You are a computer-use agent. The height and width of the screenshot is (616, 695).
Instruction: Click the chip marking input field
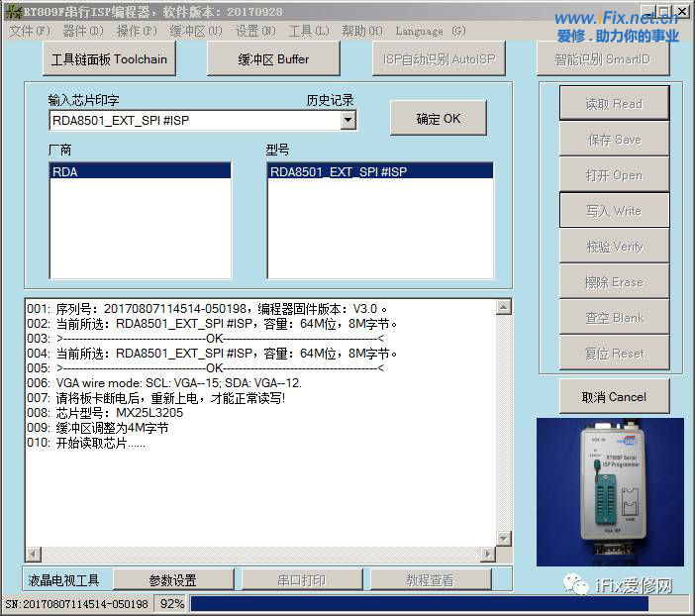(193, 120)
